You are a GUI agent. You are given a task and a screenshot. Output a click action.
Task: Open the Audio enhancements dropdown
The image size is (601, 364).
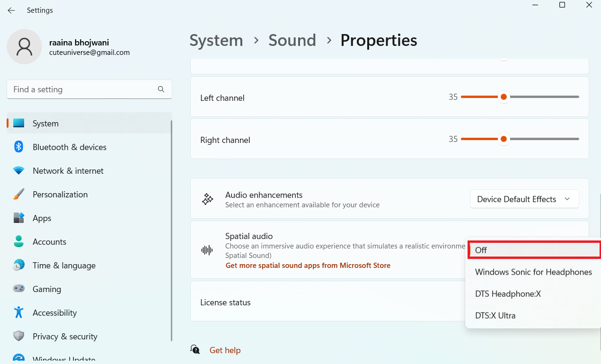(524, 199)
